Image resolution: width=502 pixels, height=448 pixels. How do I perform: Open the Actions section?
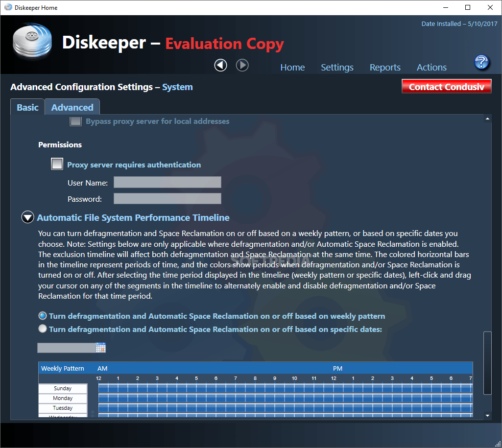(431, 67)
